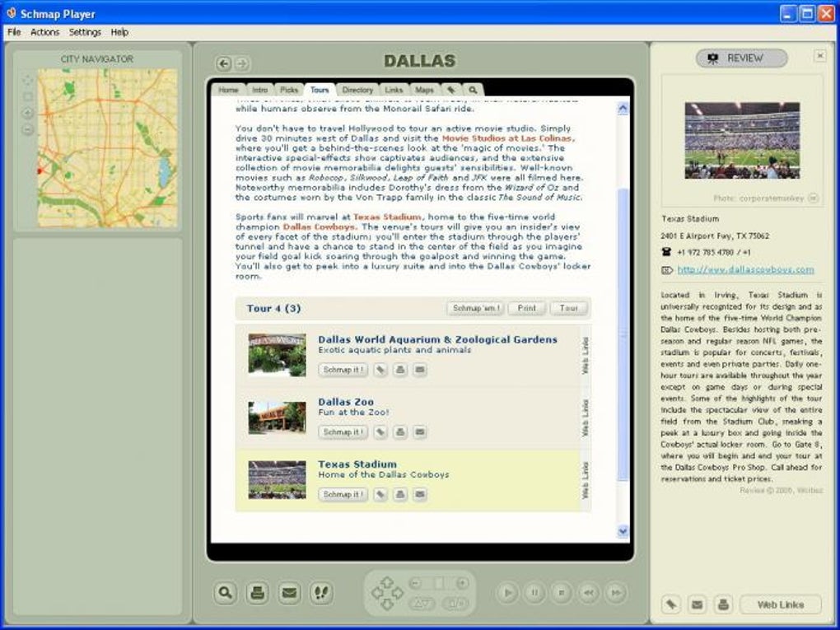Click the content scrollbar up arrow
This screenshot has height=630, width=840.
tap(623, 109)
